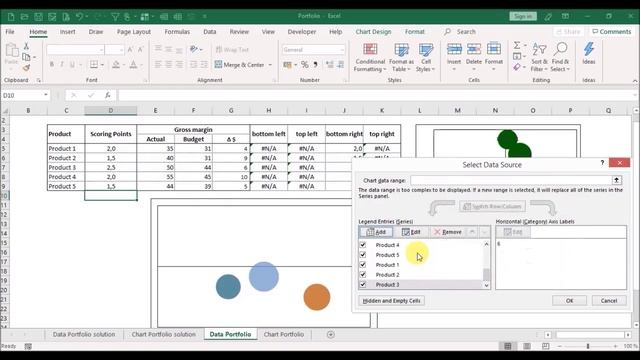640x360 pixels.
Task: Click the Format cells icon
Action: [x=493, y=50]
